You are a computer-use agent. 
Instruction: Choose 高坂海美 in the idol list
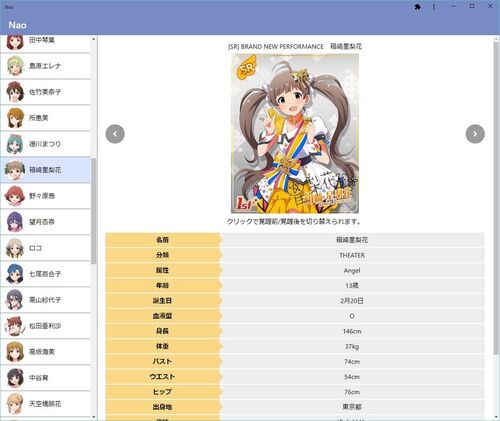(45, 352)
